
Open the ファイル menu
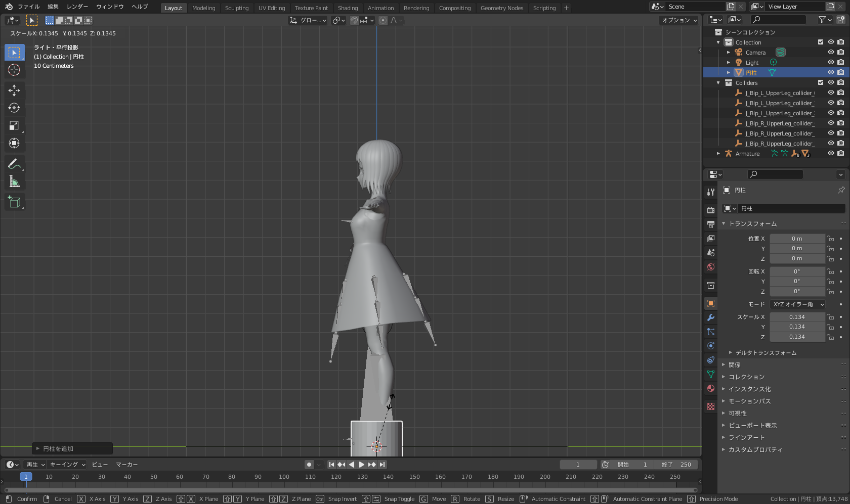29,7
